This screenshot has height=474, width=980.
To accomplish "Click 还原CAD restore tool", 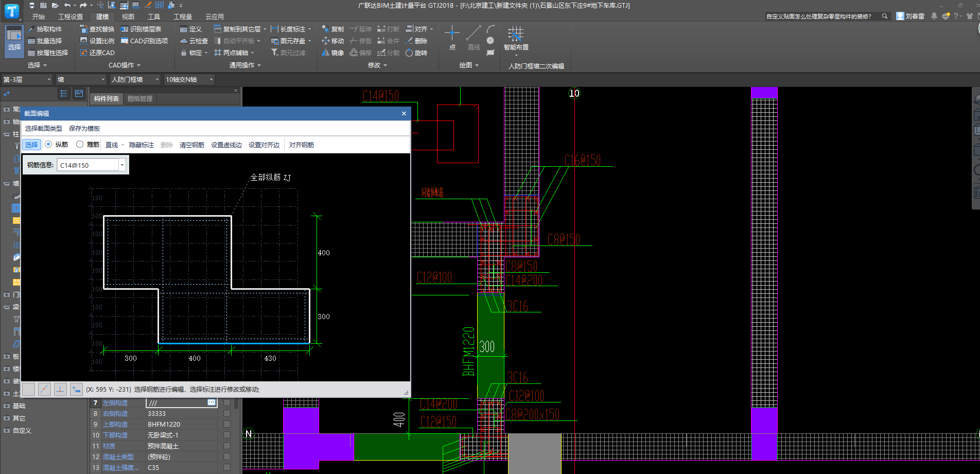I will coord(97,53).
